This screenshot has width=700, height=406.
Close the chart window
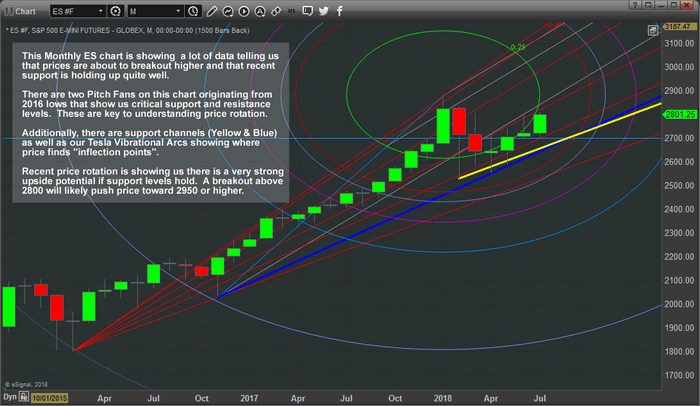coord(687,5)
